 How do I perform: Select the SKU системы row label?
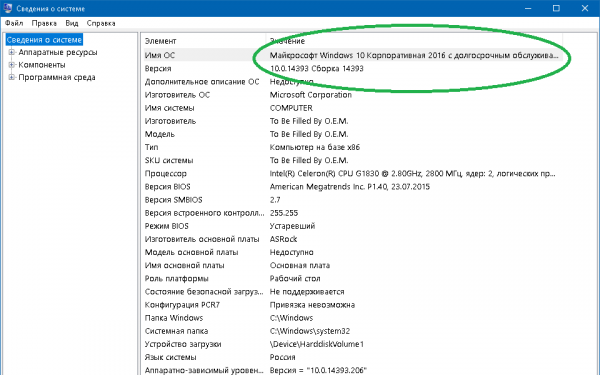[x=168, y=160]
